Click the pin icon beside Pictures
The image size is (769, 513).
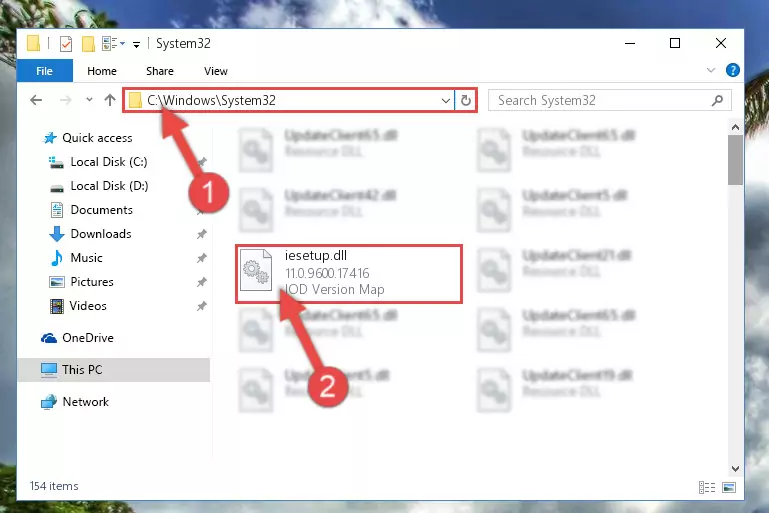(202, 282)
